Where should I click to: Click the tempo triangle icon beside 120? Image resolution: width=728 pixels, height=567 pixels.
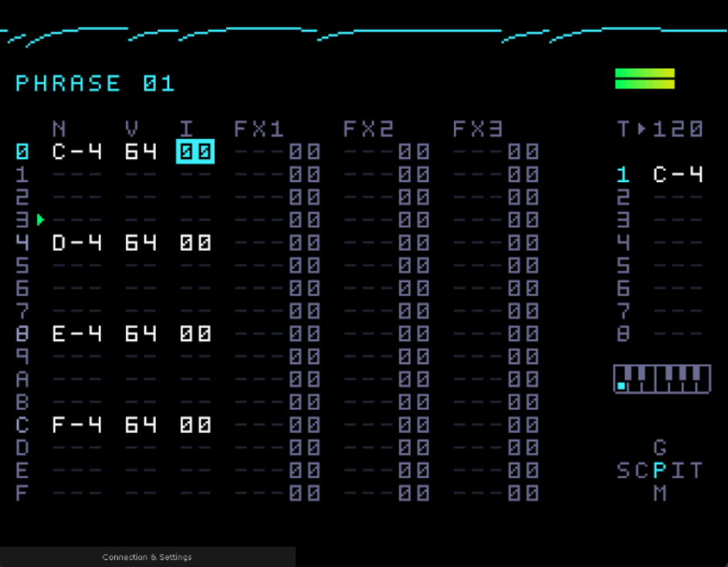[x=642, y=130]
